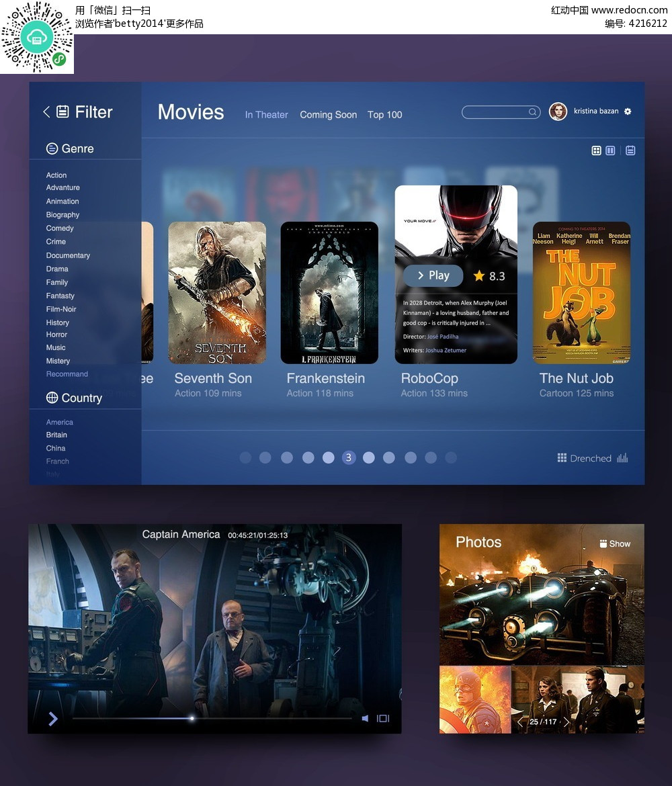This screenshot has height=786, width=672.
Task: Click the Seventh Son title text
Action: pos(213,378)
